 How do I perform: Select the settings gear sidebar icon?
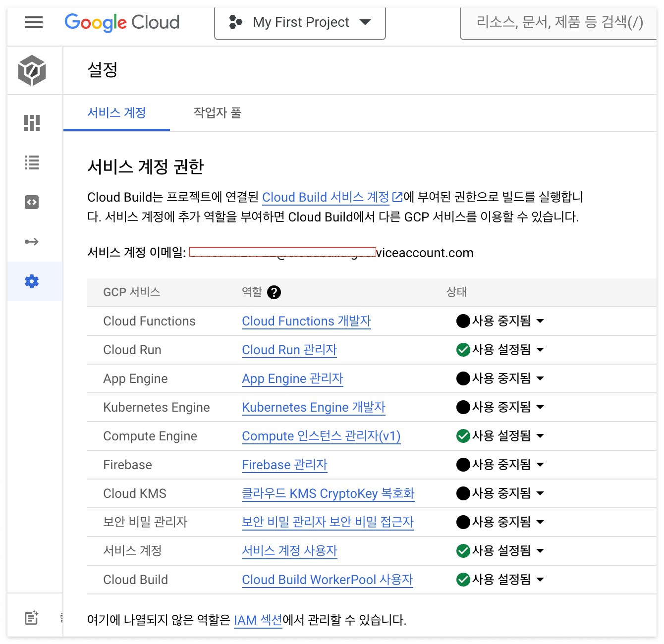point(32,281)
